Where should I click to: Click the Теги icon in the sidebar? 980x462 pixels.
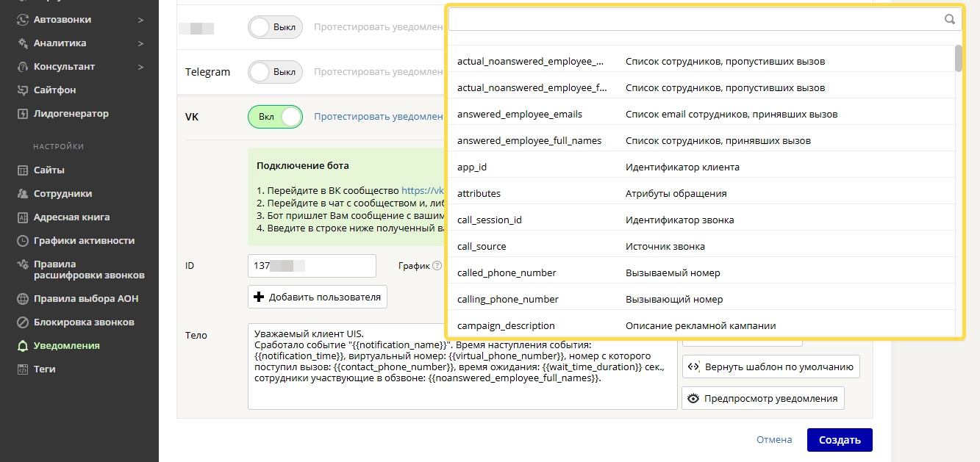click(22, 369)
